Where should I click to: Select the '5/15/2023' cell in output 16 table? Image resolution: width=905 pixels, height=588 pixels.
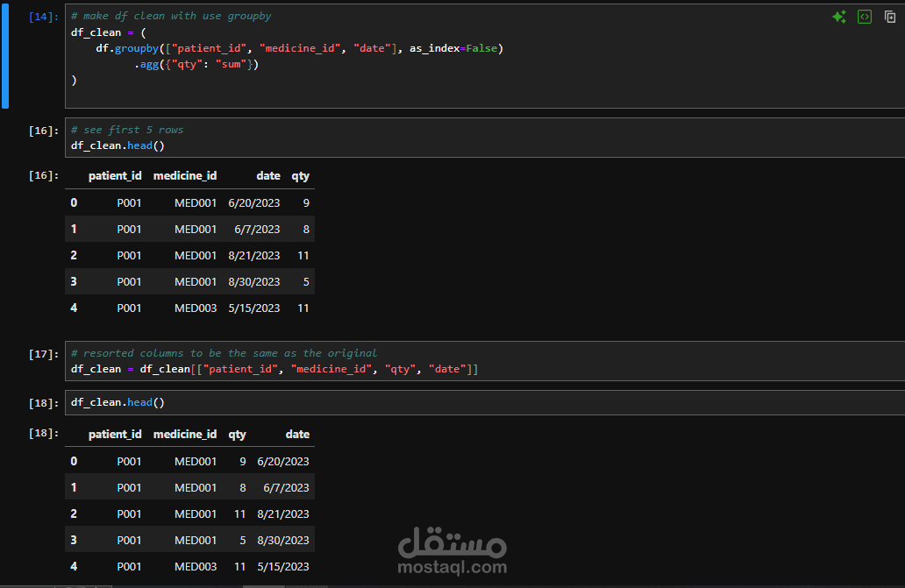(x=254, y=308)
